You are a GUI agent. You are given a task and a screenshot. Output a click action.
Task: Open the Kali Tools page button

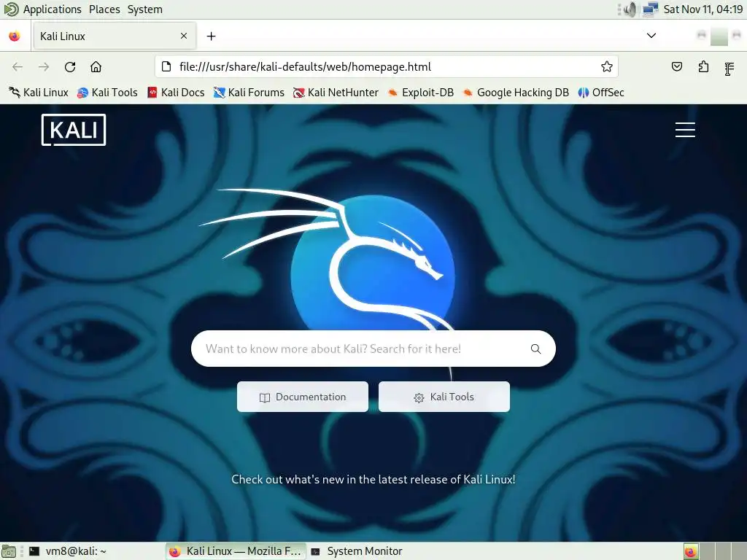click(444, 397)
